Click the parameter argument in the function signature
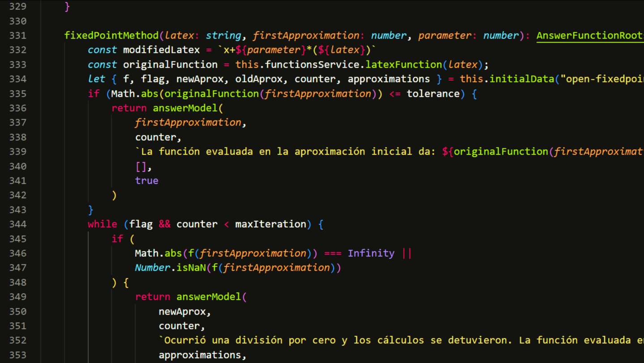The width and height of the screenshot is (644, 363). 445,35
